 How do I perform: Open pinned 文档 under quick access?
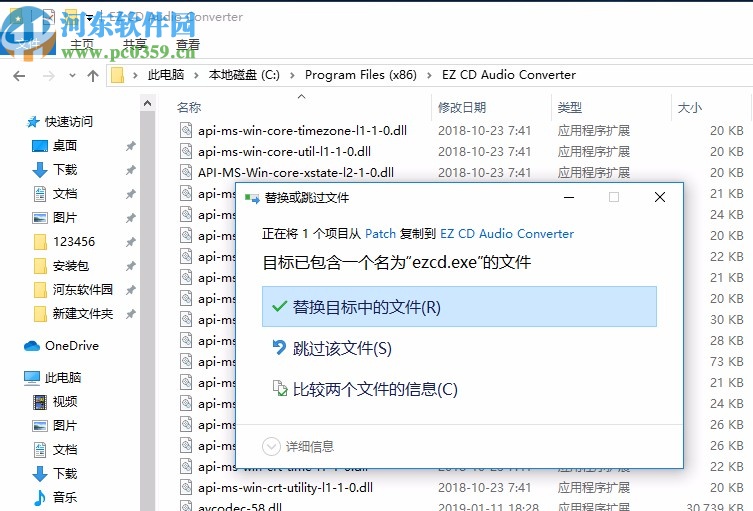point(65,194)
